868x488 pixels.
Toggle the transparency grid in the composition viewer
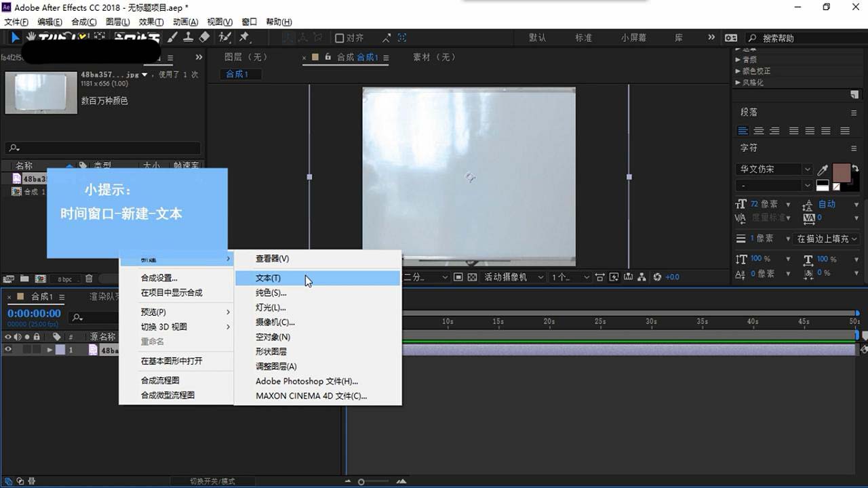(473, 277)
